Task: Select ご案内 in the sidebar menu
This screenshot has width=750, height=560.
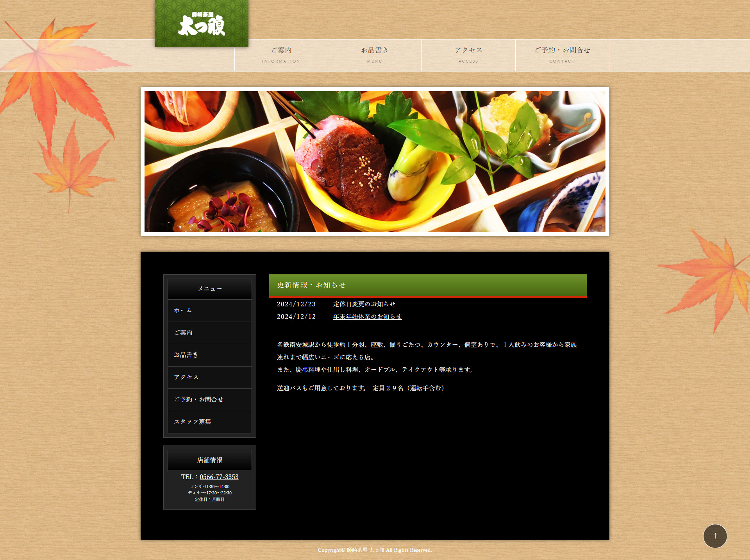Action: (x=209, y=333)
